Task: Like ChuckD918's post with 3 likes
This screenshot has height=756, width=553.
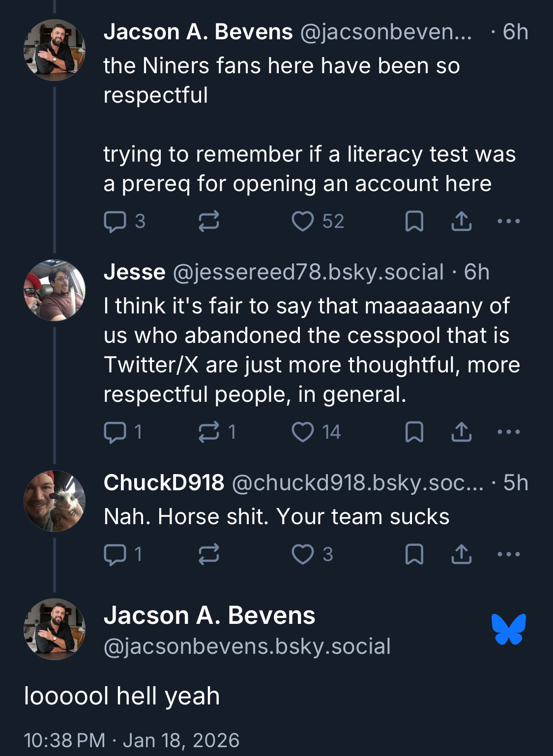Action: (x=303, y=555)
